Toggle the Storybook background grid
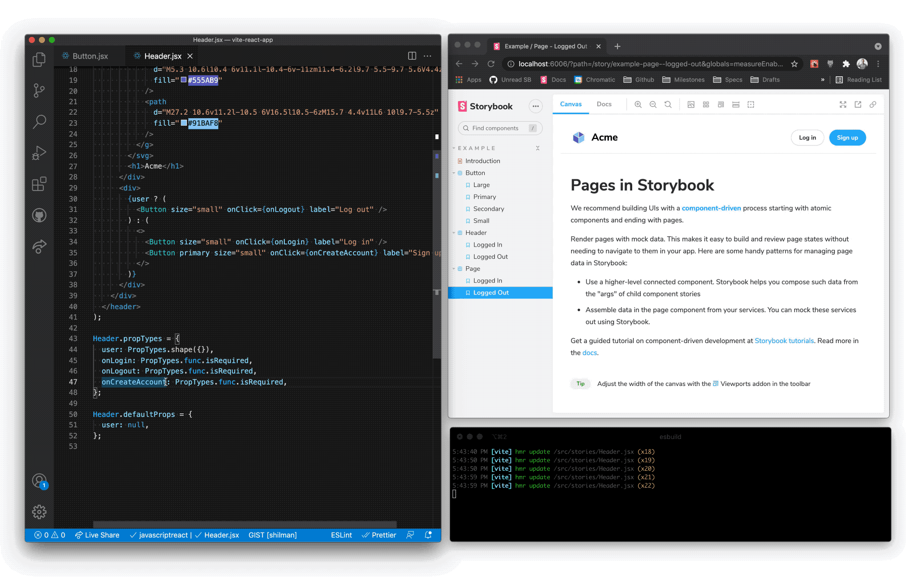924x582 pixels. point(706,105)
